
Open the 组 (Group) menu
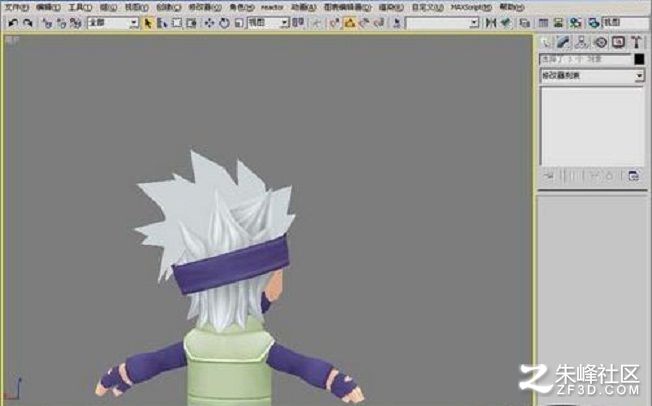tap(108, 7)
